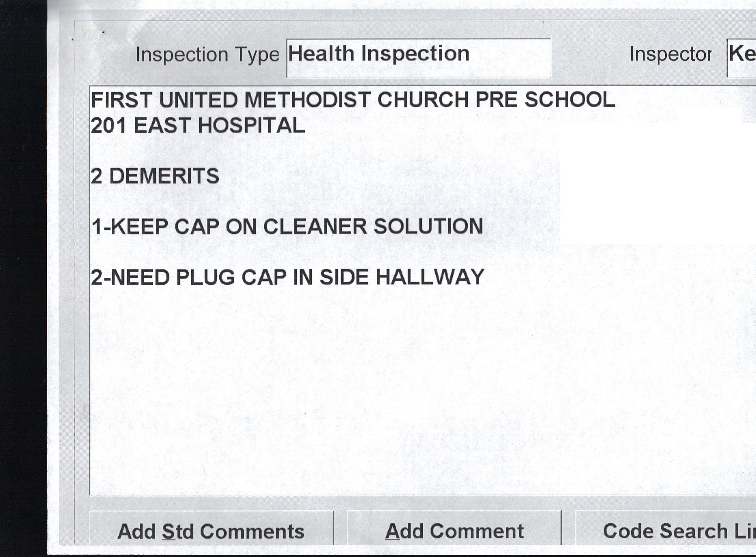
Task: Click the Inspection Type label
Action: tap(207, 55)
